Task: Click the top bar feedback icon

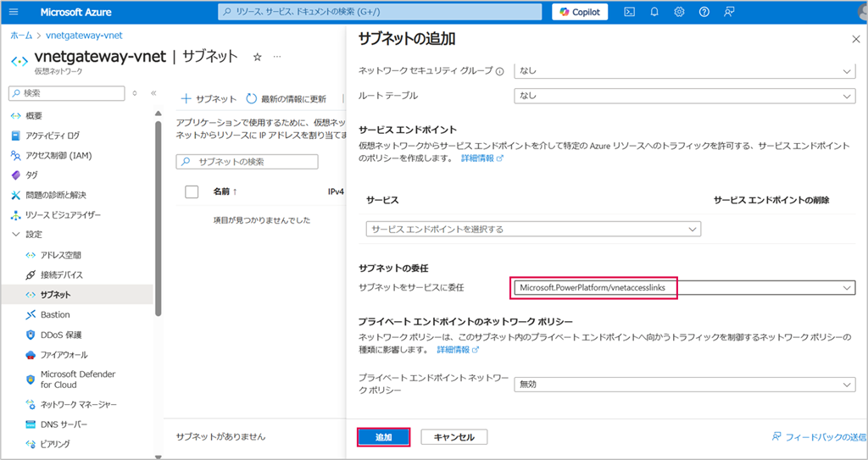Action: pyautogui.click(x=729, y=12)
